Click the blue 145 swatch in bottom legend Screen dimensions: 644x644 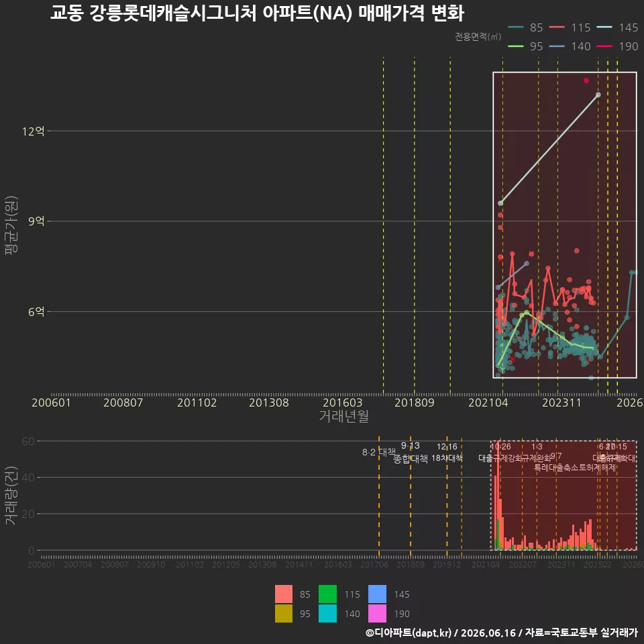pos(378,594)
